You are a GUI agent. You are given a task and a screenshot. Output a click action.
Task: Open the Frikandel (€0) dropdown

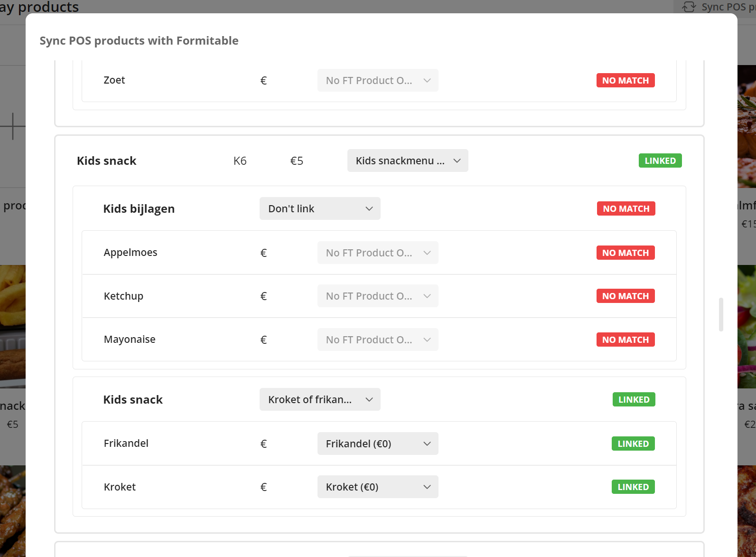pos(377,444)
